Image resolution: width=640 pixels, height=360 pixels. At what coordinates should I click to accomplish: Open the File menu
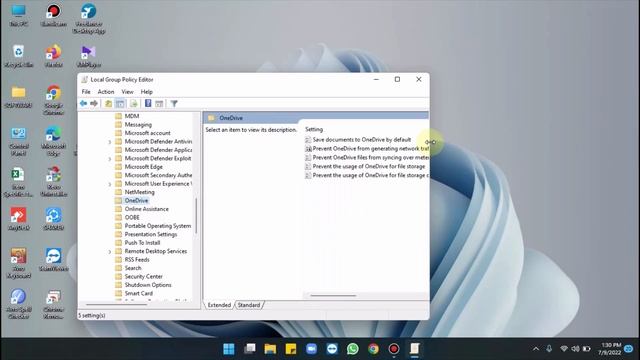click(86, 92)
